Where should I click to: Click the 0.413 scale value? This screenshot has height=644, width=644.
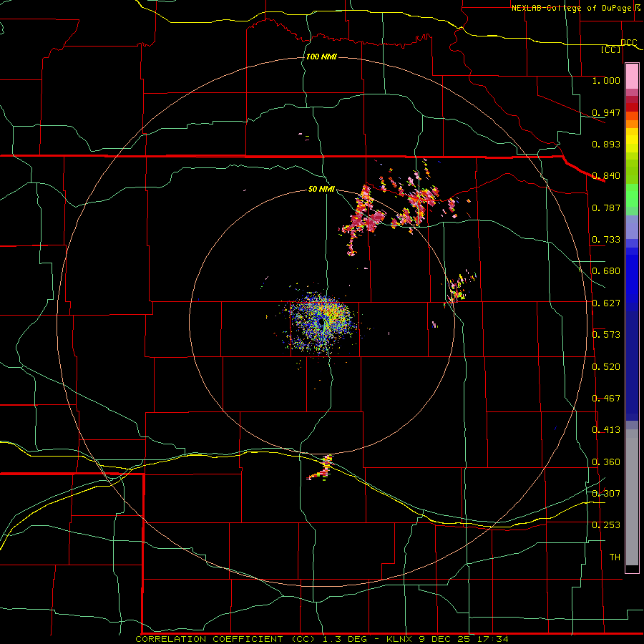(606, 430)
